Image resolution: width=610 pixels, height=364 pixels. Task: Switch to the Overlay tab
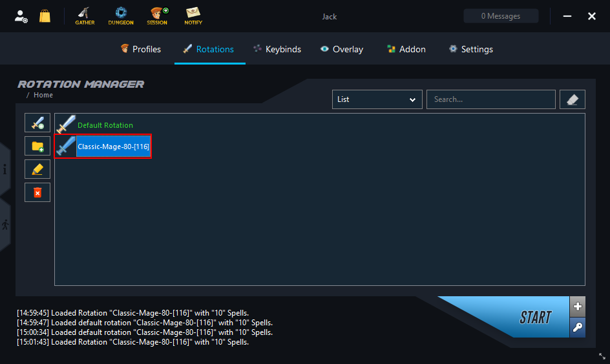click(342, 49)
